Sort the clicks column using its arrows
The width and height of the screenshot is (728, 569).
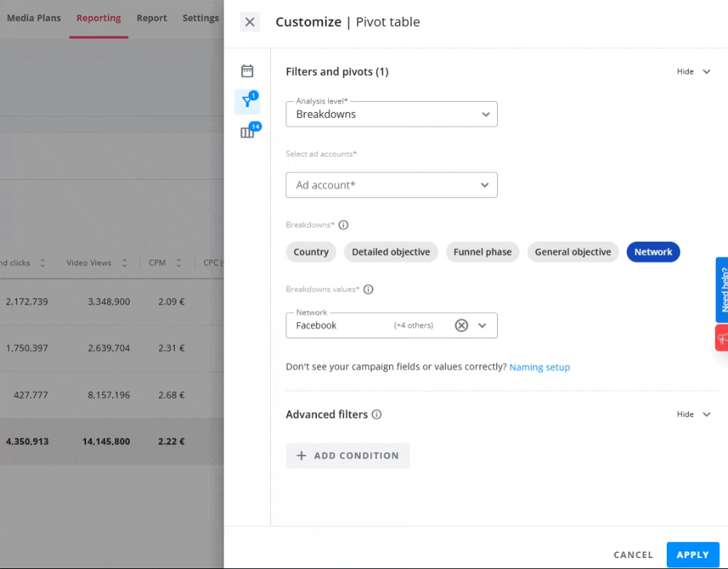pos(42,263)
